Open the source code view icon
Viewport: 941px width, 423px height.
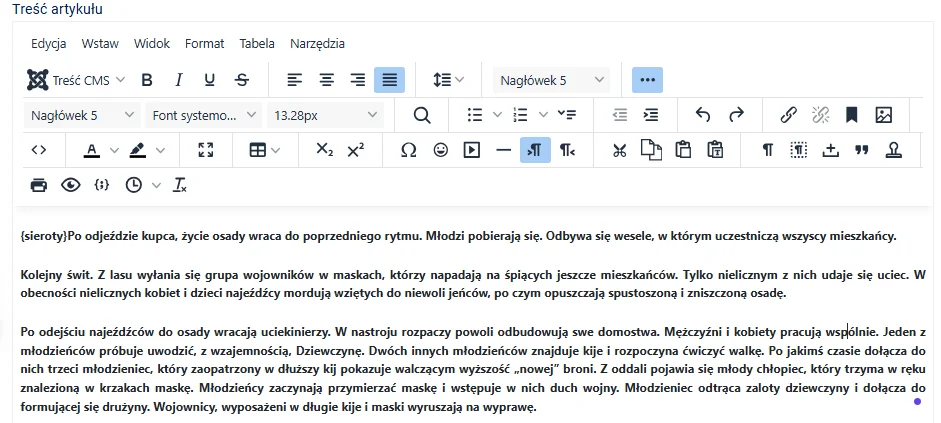[x=38, y=150]
